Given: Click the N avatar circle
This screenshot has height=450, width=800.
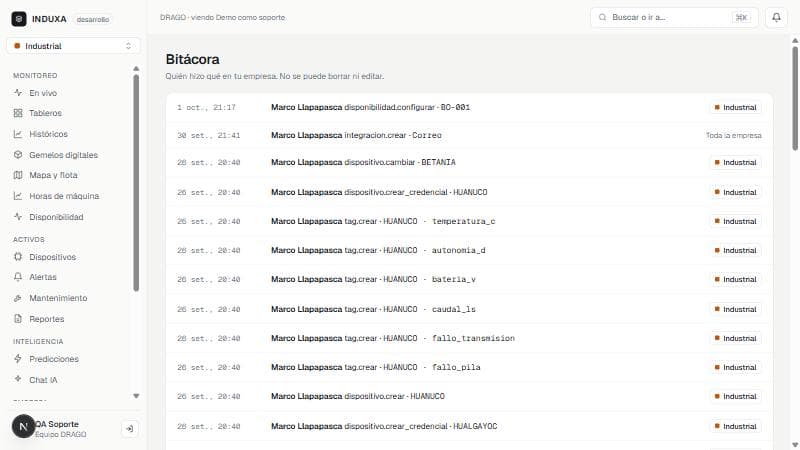Looking at the screenshot, I should point(23,426).
